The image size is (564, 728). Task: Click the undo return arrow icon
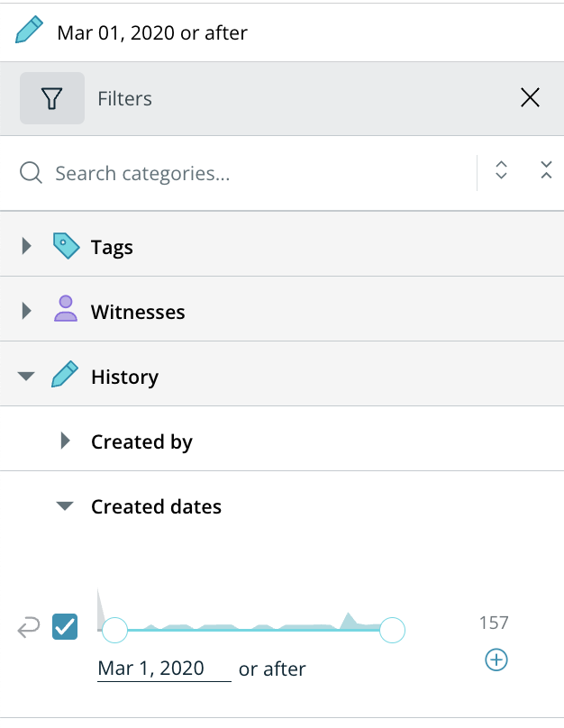[x=29, y=627]
